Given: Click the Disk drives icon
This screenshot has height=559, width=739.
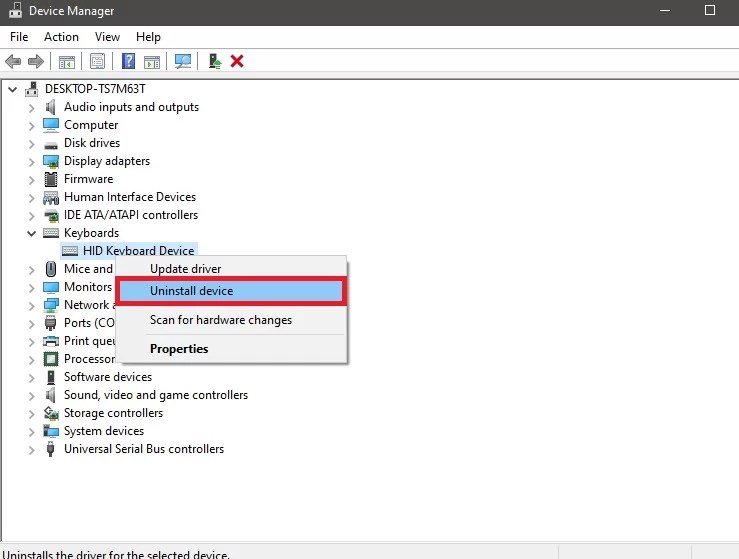Looking at the screenshot, I should 51,145.
